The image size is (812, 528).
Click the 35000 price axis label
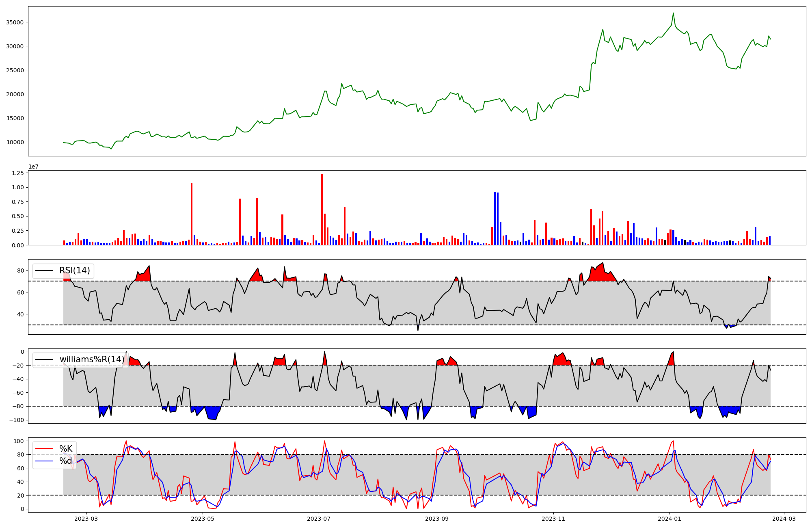click(x=15, y=22)
